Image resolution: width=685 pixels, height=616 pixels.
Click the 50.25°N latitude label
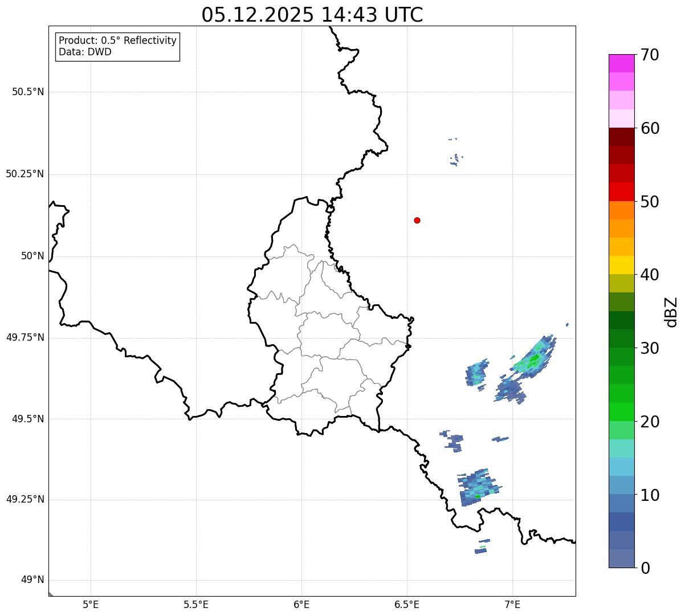25,174
